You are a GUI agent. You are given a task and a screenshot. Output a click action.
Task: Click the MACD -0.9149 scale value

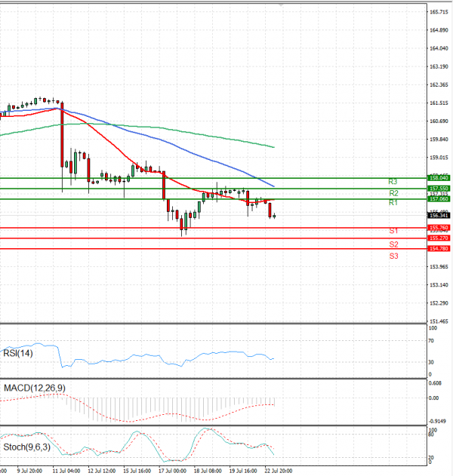coord(437,422)
